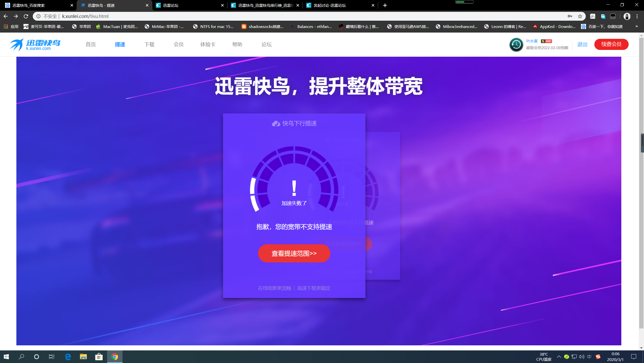Viewport: 644px width, 363px height.
Task: Open Microsoft Store from taskbar
Action: [x=99, y=357]
